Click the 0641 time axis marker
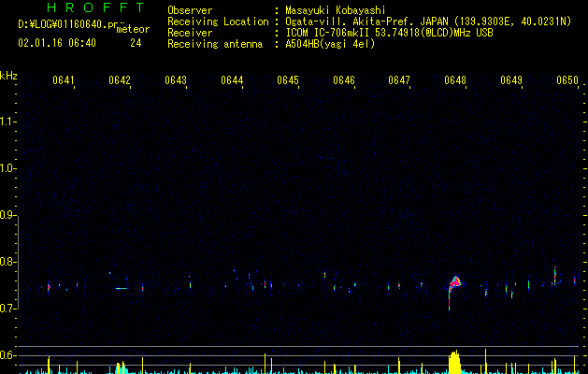Image resolution: width=588 pixels, height=374 pixels. (64, 80)
